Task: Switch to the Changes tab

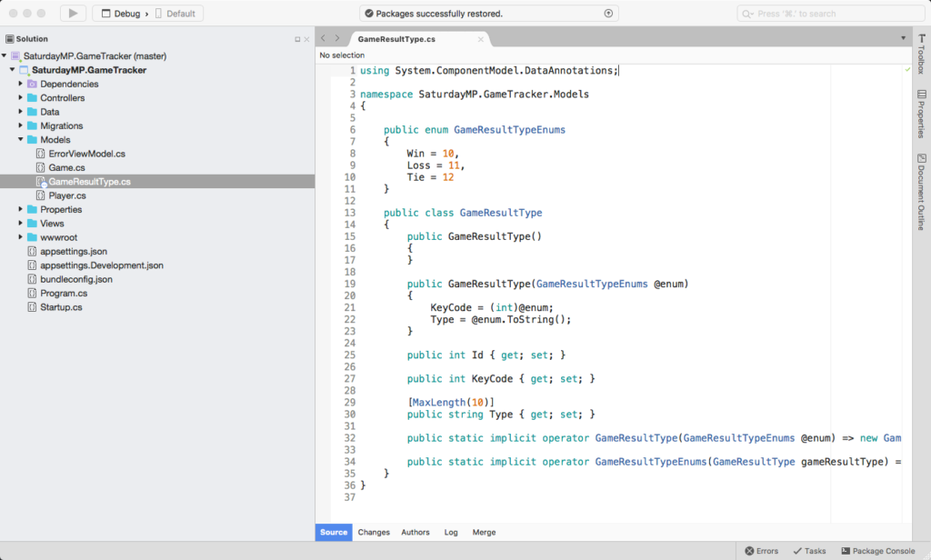Action: point(374,532)
